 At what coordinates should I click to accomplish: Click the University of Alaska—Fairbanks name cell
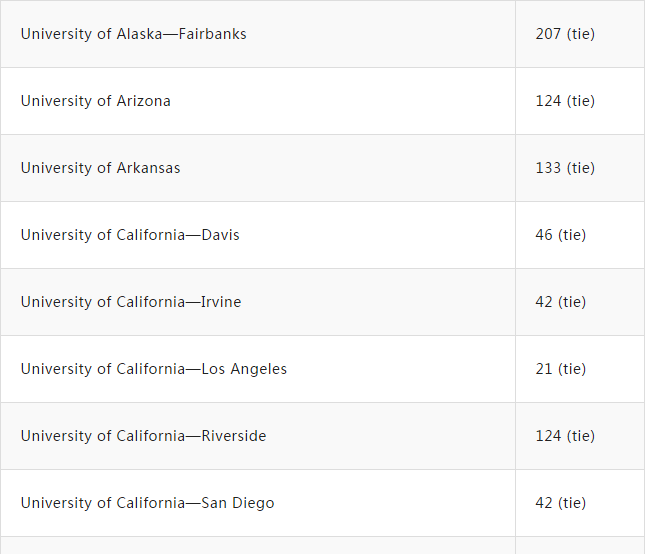click(x=133, y=34)
